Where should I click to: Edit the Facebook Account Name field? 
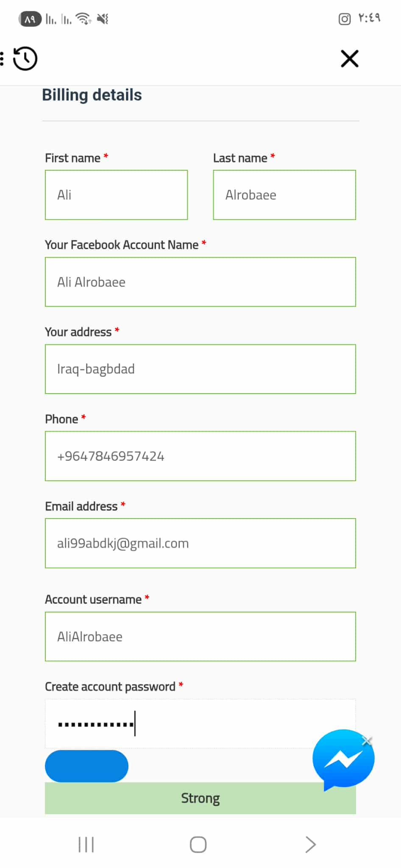coord(200,282)
